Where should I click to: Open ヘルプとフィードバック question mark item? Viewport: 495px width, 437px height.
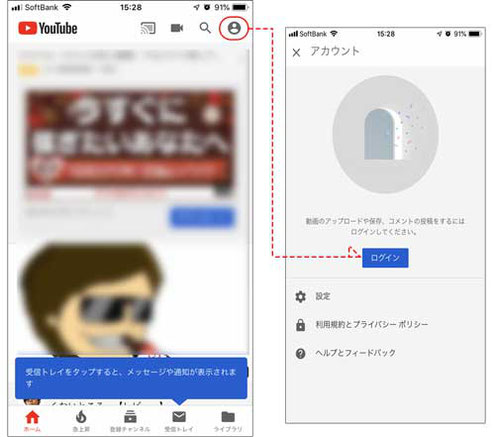tap(385, 353)
